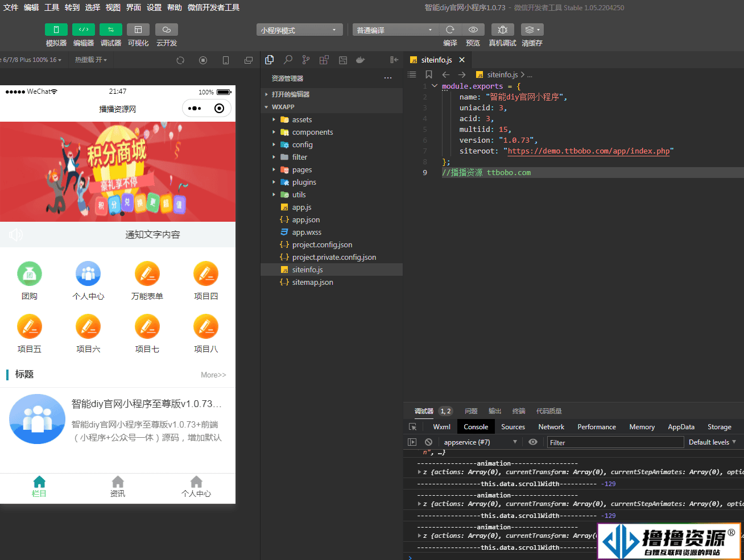Open the 可视化 visual editor button
This screenshot has width=744, height=560.
138,30
